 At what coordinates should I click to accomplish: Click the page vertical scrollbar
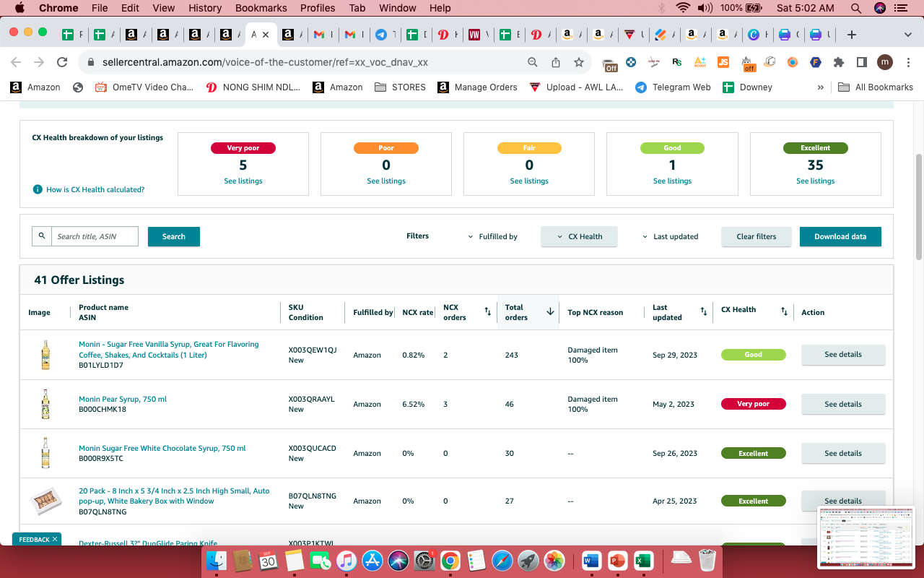point(919,206)
